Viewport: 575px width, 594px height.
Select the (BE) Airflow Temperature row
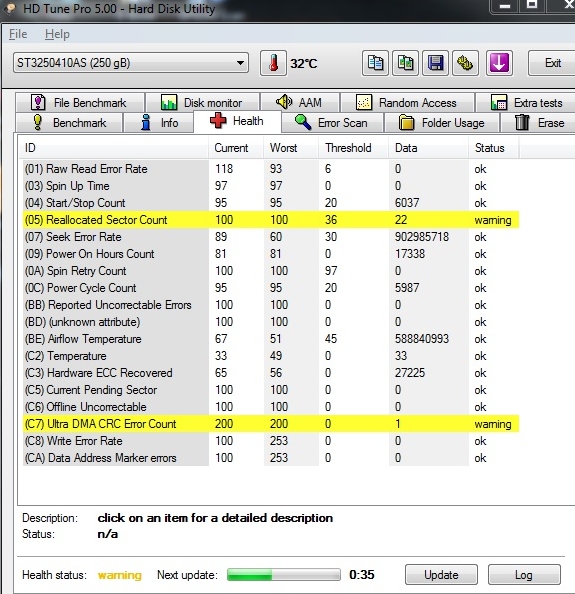pos(271,339)
